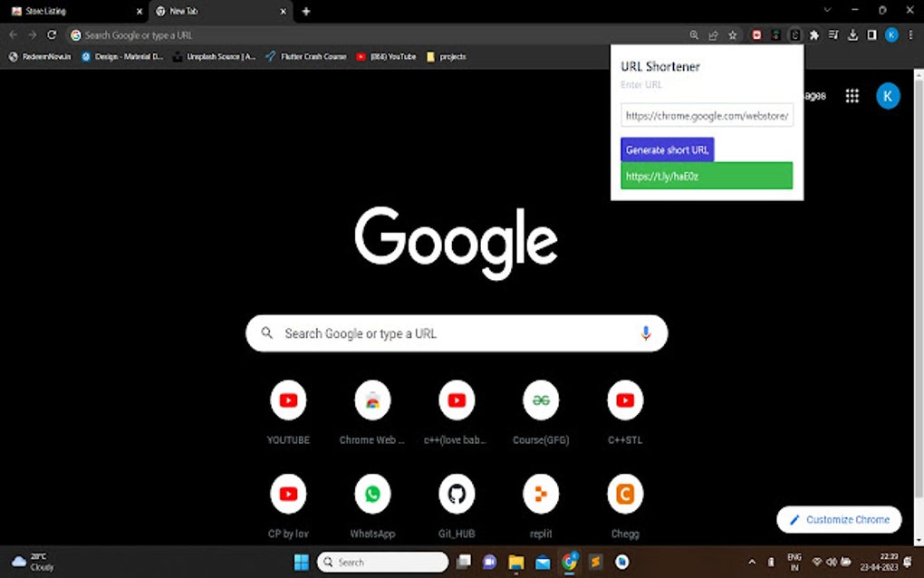Open the WhatsApp shortcut on the page

[x=372, y=494]
